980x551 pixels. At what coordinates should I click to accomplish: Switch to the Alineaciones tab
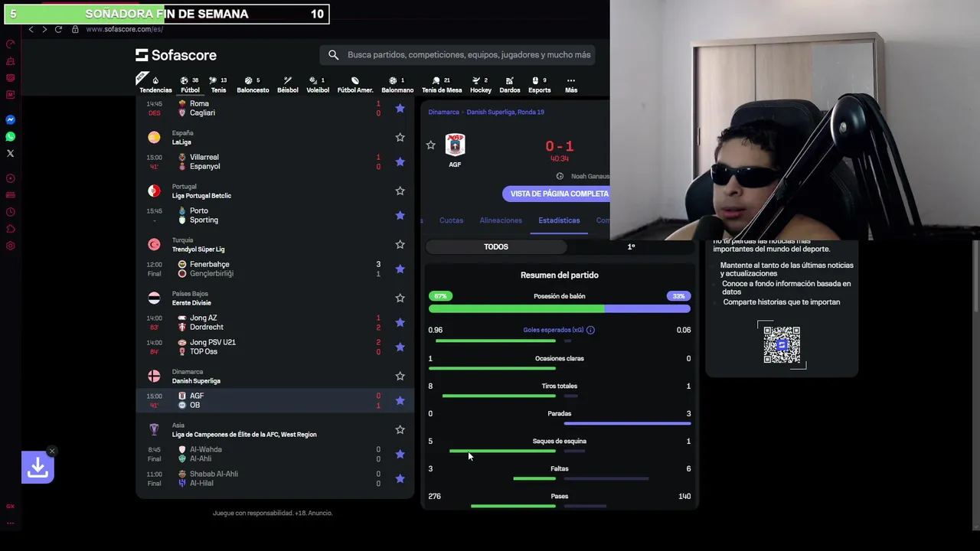click(501, 220)
